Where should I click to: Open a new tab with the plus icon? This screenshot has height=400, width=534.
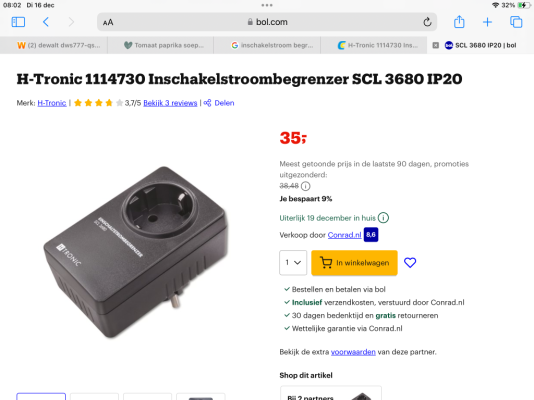click(x=487, y=22)
